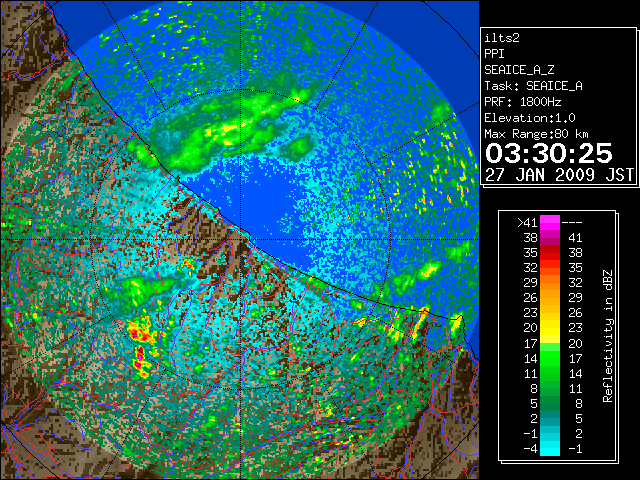Click the 'Max Range:80 km' text
The image size is (640, 480).
[x=537, y=134]
